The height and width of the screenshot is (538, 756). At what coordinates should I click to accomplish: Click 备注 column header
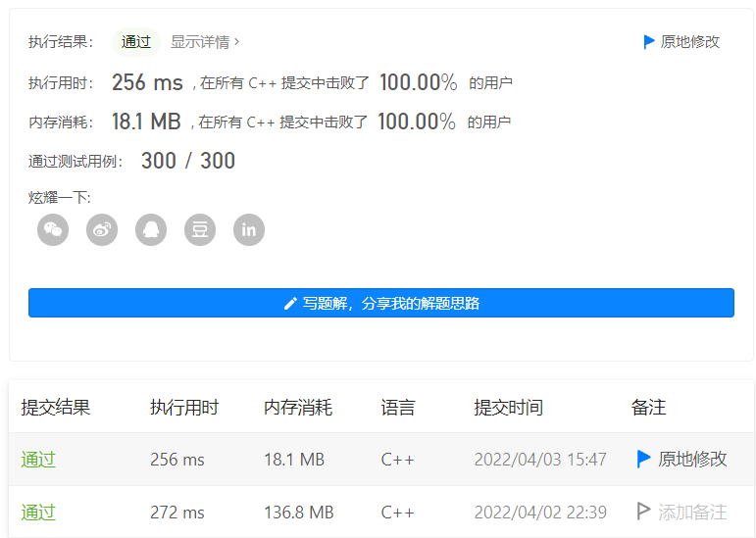coord(648,408)
